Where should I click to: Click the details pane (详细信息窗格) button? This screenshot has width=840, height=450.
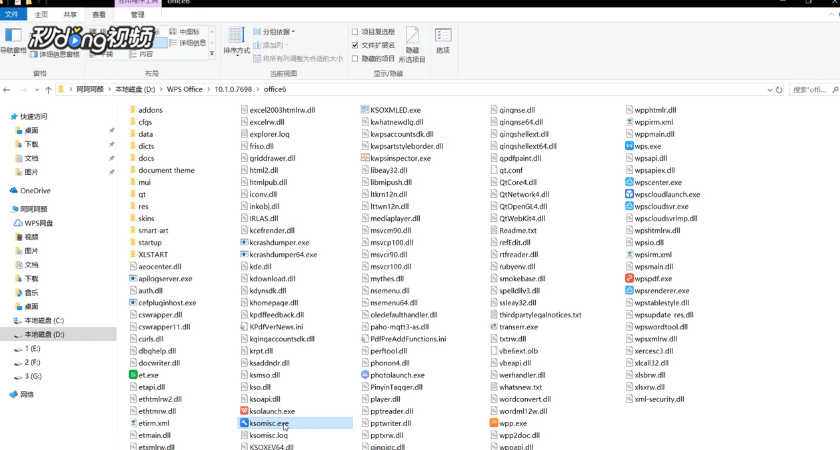[55, 54]
